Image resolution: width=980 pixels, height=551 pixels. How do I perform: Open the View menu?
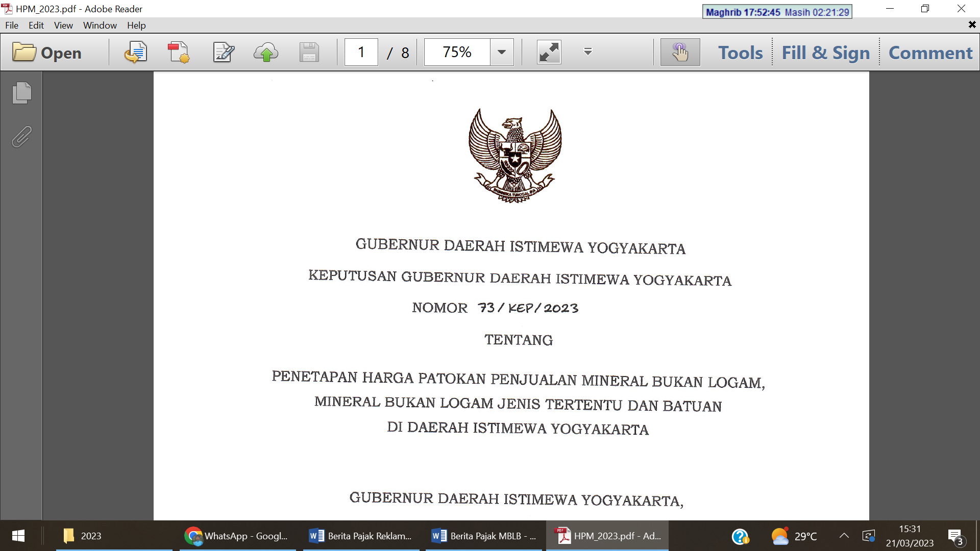pos(63,25)
